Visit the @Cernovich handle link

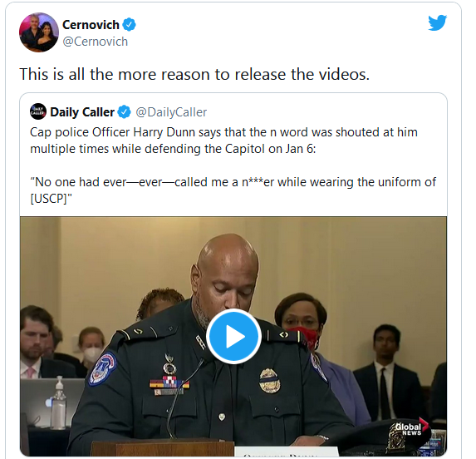[x=95, y=42]
